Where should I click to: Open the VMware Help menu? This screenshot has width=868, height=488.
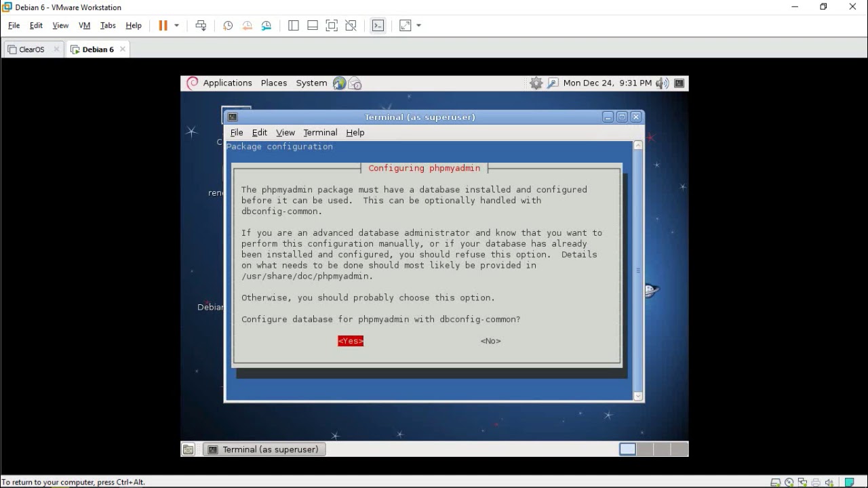pos(134,26)
